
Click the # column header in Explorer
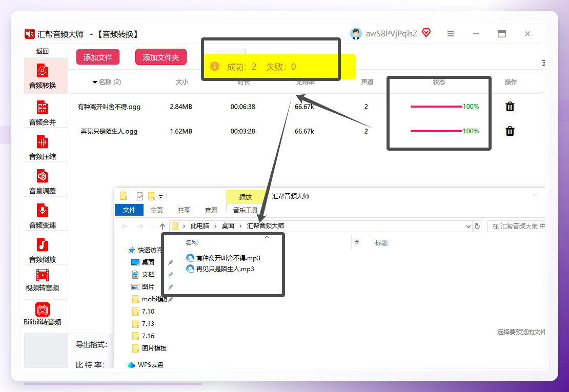357,242
